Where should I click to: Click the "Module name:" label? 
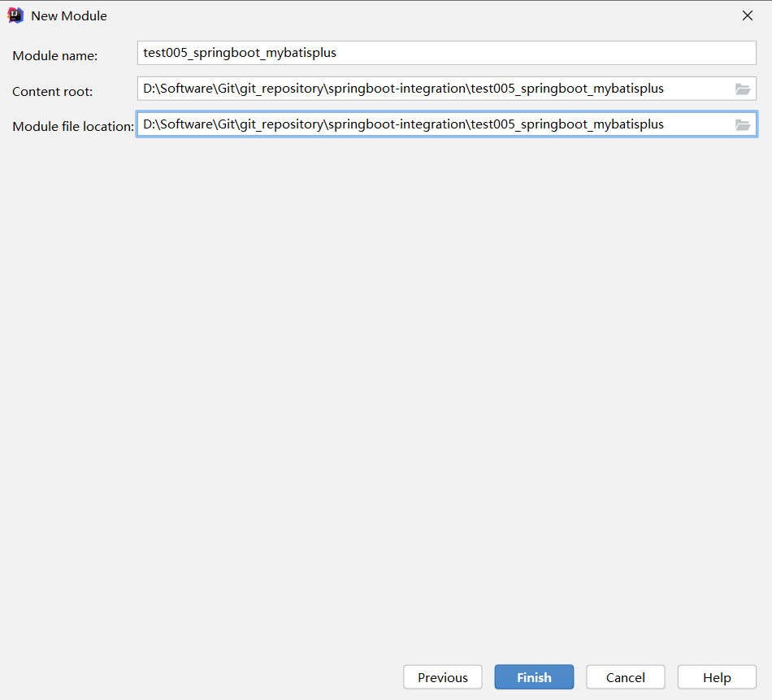55,55
